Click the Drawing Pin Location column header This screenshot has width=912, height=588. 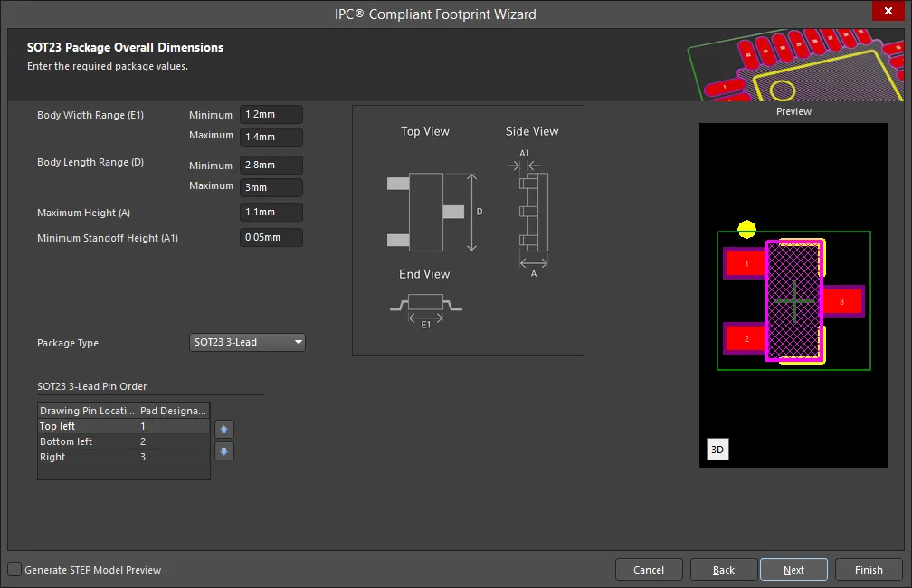[87, 411]
